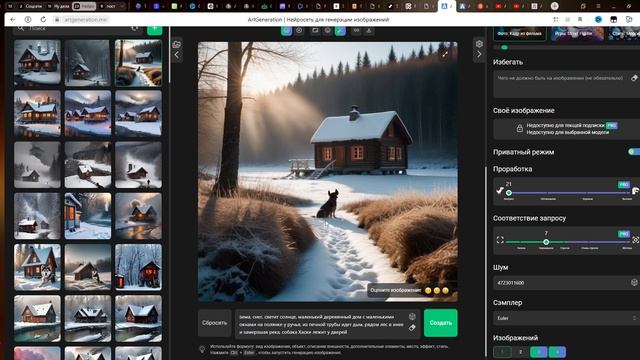Viewport: 640px width, 360px height.
Task: Click the link icon above the image
Action: coord(356,31)
